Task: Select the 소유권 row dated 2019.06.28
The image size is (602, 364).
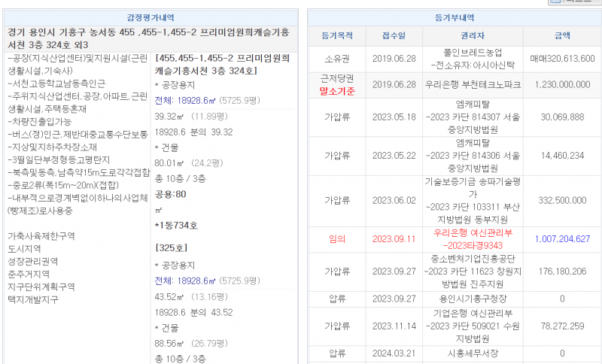Action: click(x=336, y=58)
